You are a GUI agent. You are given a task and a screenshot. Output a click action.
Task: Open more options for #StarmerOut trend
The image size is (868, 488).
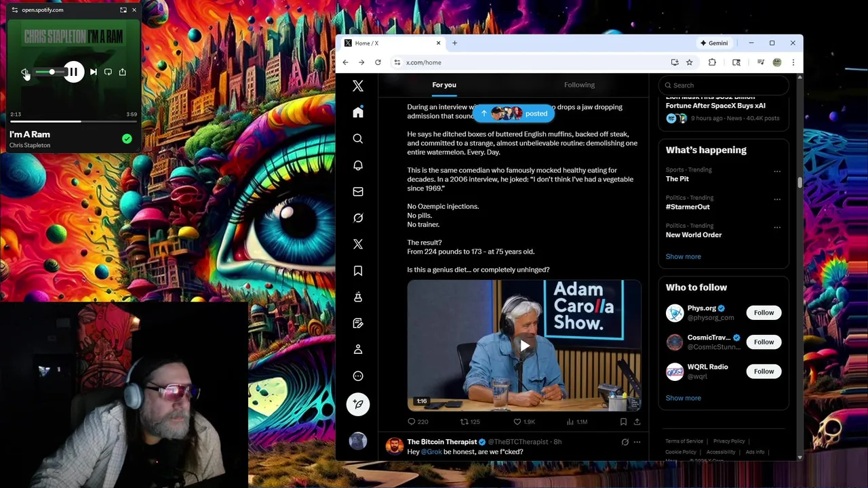point(777,199)
